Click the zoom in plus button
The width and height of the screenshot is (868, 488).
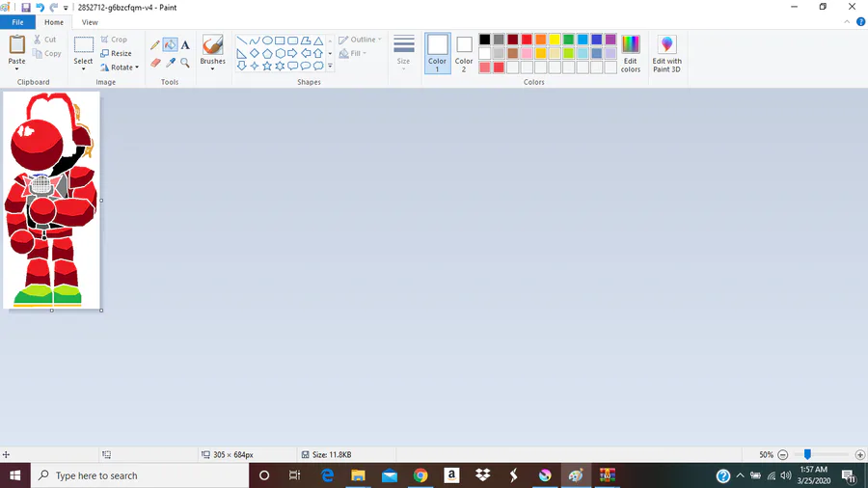[x=859, y=455]
